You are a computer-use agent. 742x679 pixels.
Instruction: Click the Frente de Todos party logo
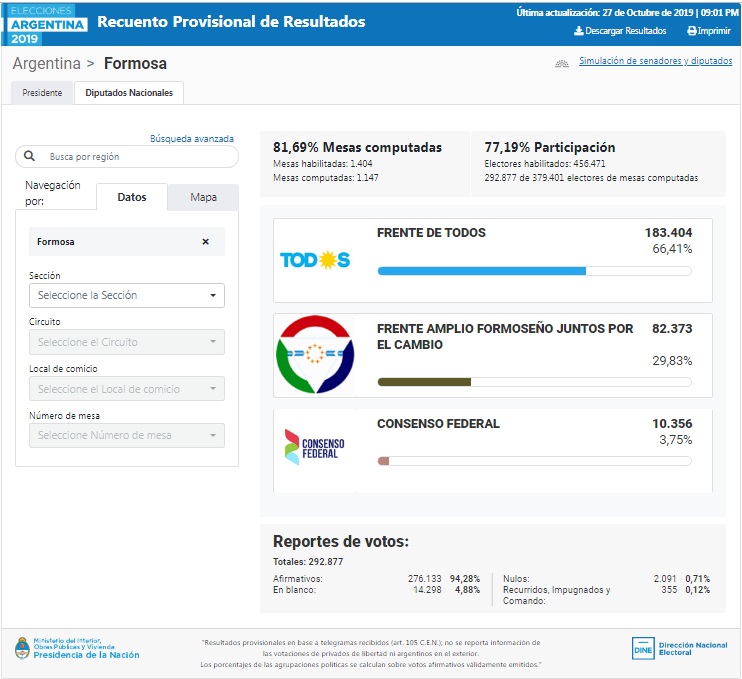315,260
